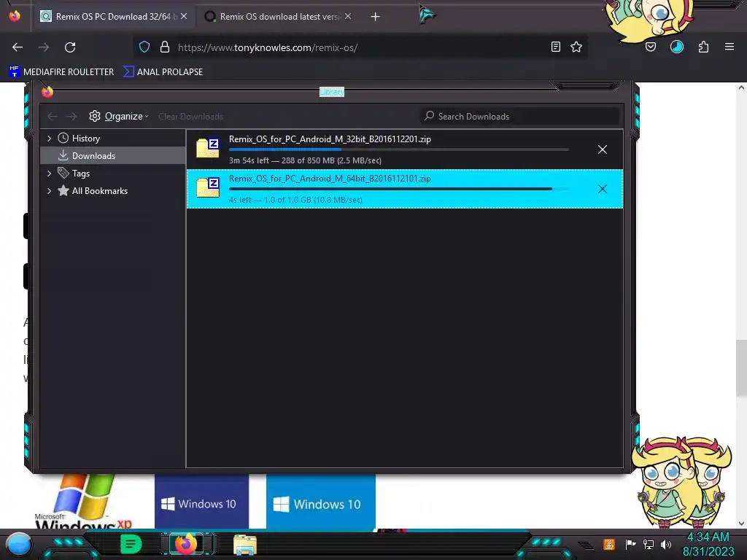Click the 64bit download progress bar
The width and height of the screenshot is (747, 560).
pyautogui.click(x=399, y=189)
